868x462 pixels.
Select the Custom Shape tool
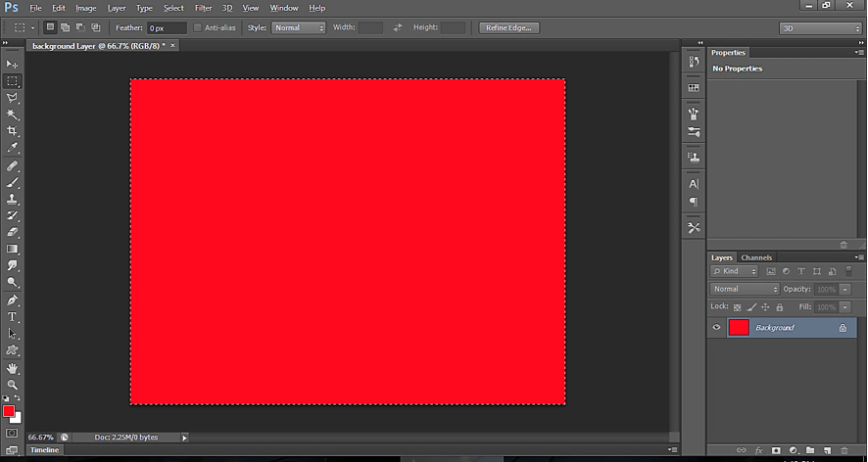[x=12, y=350]
